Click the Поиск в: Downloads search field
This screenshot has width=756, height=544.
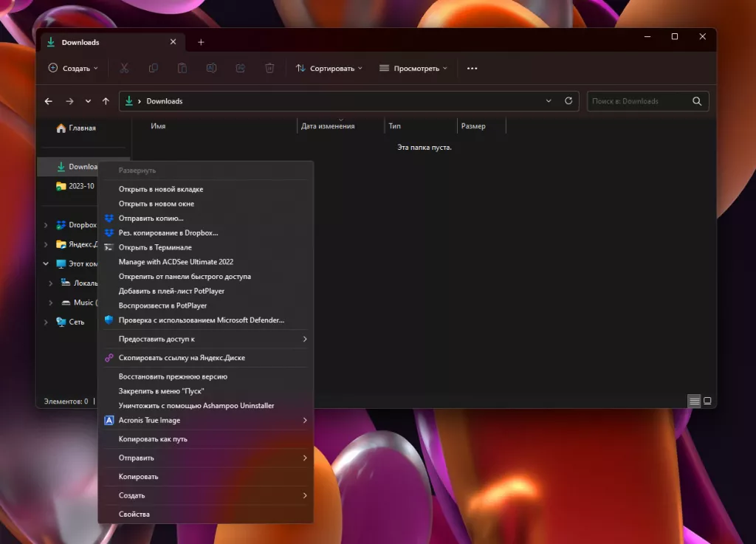(639, 101)
